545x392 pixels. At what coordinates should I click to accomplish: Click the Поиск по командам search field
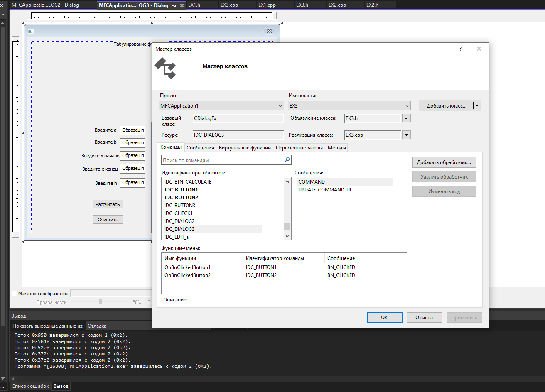(226, 160)
